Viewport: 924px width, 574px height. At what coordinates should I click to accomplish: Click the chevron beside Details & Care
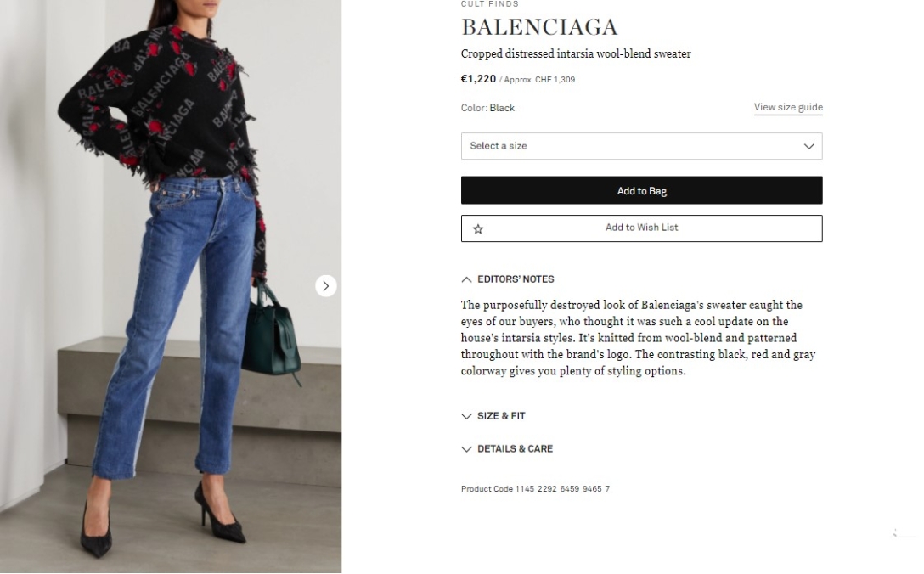466,449
